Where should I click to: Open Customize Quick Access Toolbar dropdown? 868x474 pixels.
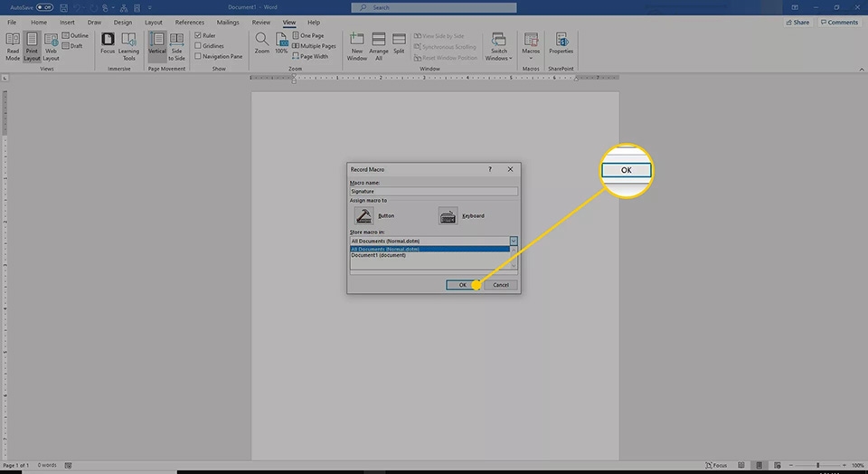(x=149, y=8)
